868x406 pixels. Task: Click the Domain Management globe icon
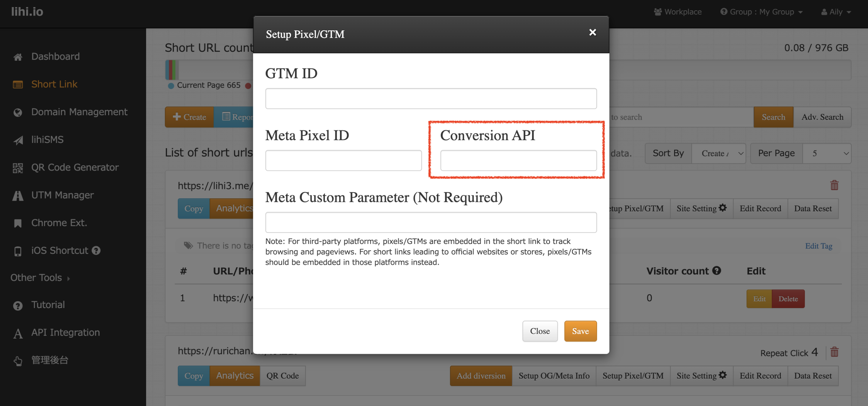[x=18, y=112]
